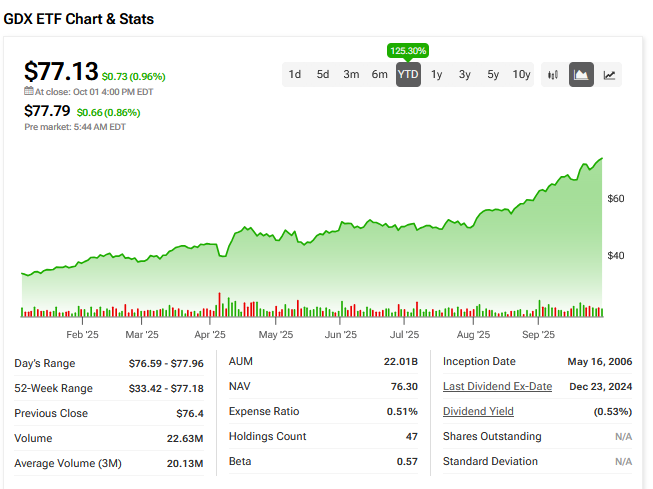Click the GDX ETF Chart & Stats heading

[x=79, y=19]
